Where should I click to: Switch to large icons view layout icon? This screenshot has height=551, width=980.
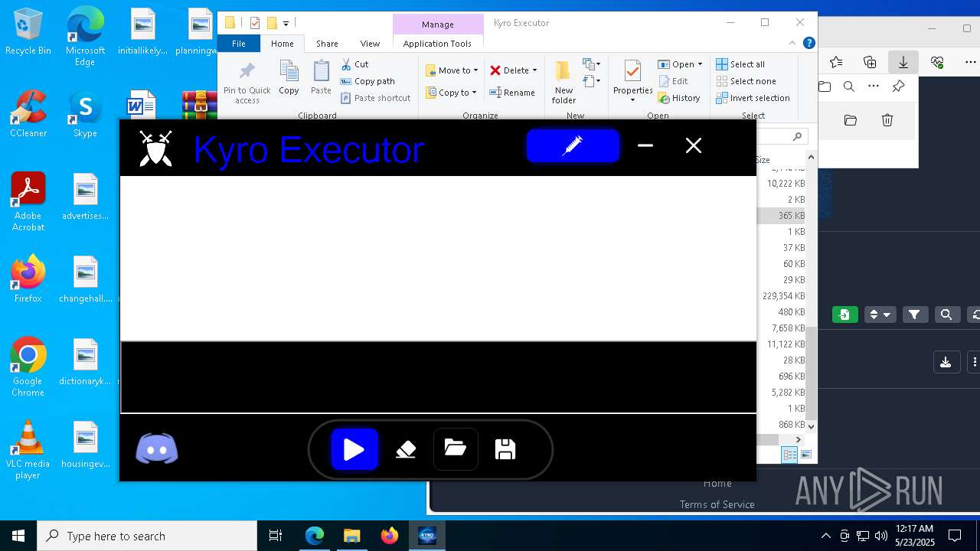(x=805, y=455)
